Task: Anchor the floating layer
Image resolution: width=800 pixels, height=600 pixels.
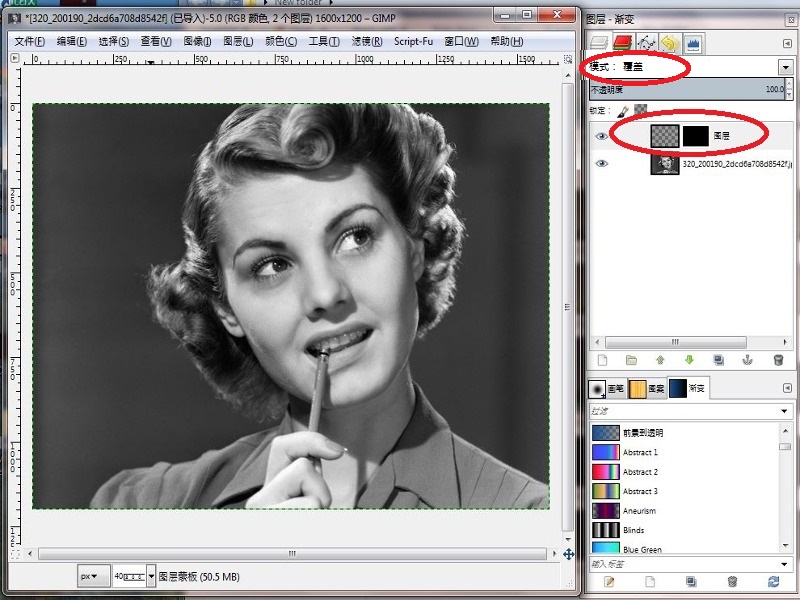Action: click(748, 360)
